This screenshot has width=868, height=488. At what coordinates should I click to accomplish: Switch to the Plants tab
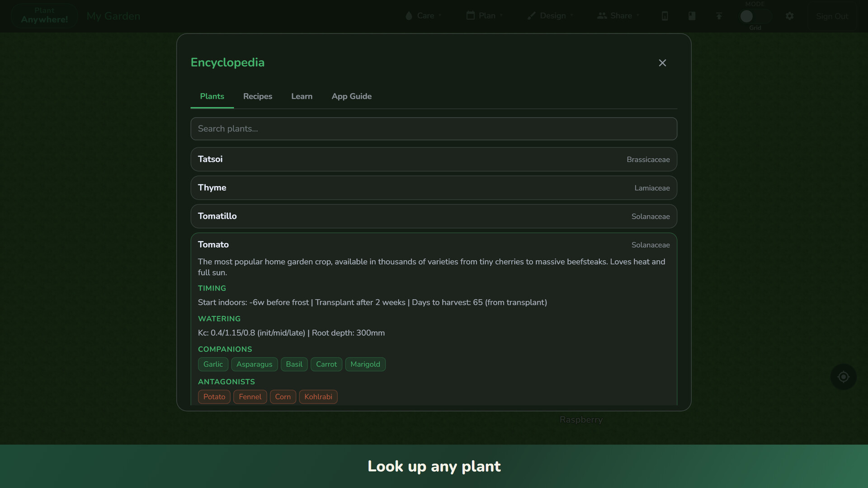coord(212,96)
